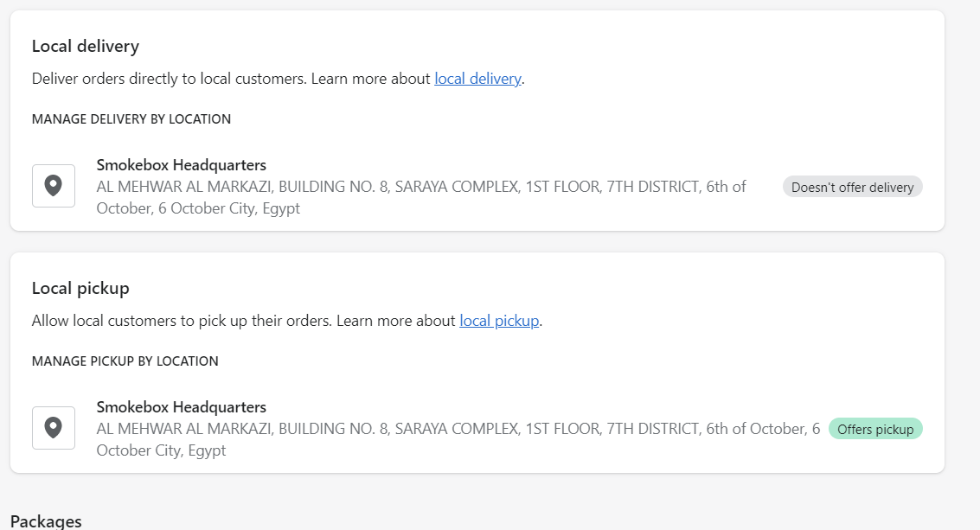Select Smokebox Headquarters in the delivery section

click(181, 165)
